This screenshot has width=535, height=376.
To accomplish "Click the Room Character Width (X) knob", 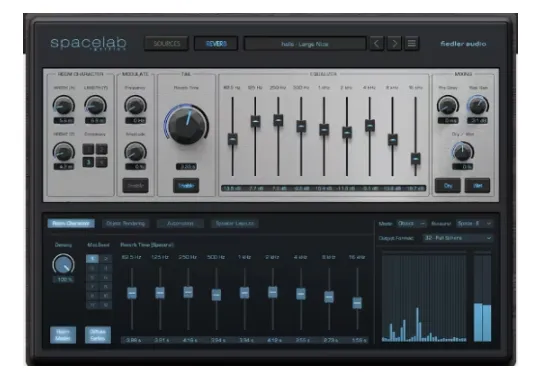I will click(64, 105).
